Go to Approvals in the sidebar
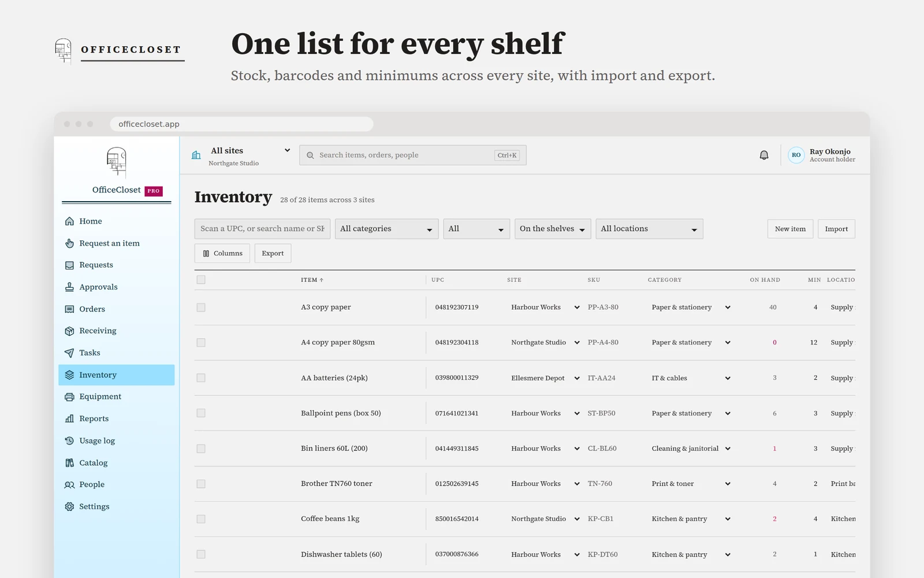Viewport: 924px width, 578px height. tap(117, 287)
